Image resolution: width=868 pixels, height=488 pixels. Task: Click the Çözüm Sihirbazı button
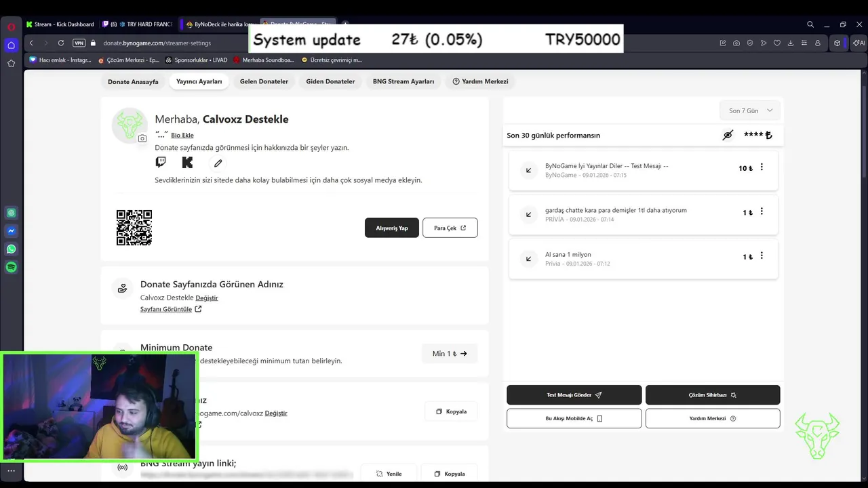(713, 394)
